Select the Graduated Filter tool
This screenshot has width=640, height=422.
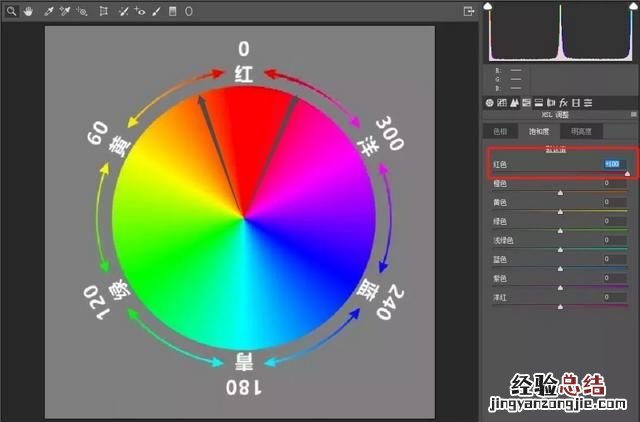point(173,10)
